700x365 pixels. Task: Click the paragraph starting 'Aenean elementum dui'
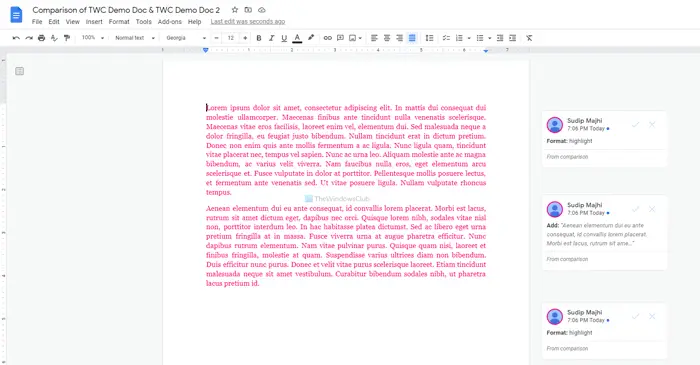[346, 245]
